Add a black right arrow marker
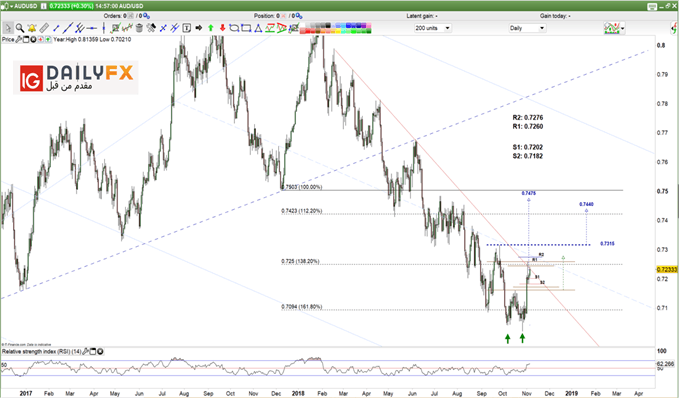The height and width of the screenshot is (398, 679). [199, 28]
